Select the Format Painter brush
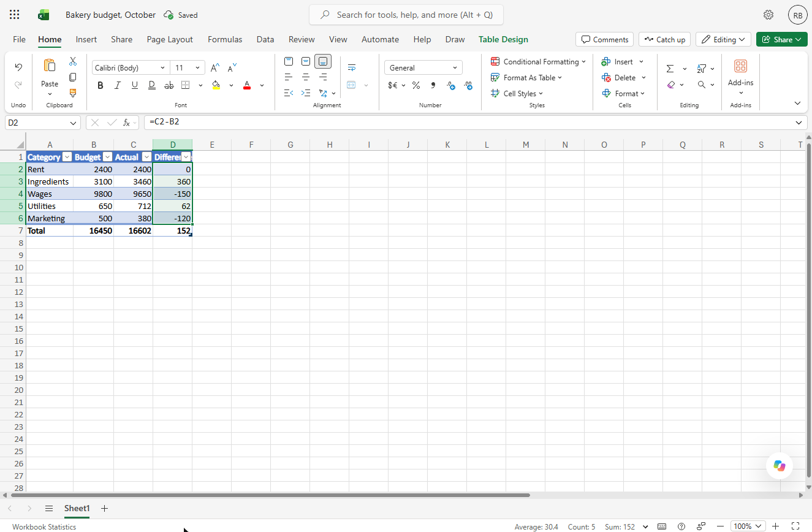812x532 pixels. click(x=73, y=93)
